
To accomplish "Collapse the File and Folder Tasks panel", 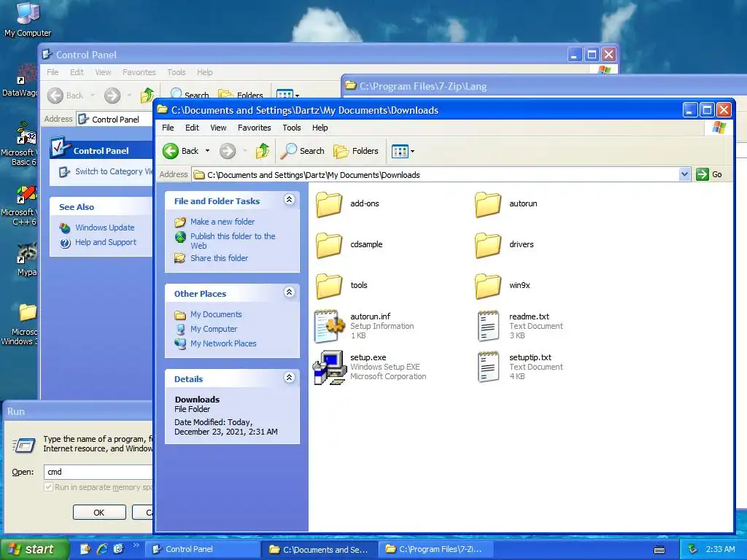I will (289, 200).
